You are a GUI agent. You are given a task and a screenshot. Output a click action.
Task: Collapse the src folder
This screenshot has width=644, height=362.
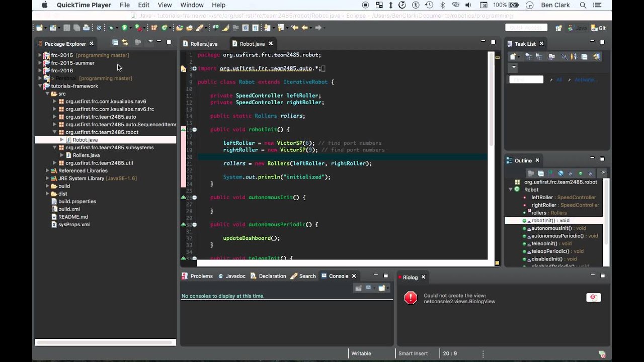(47, 94)
